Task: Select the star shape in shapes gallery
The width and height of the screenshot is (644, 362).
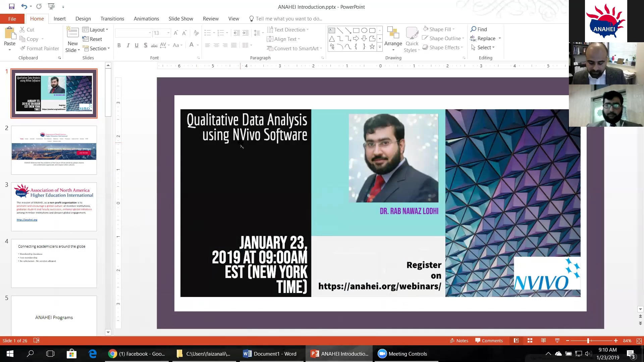Action: click(372, 47)
